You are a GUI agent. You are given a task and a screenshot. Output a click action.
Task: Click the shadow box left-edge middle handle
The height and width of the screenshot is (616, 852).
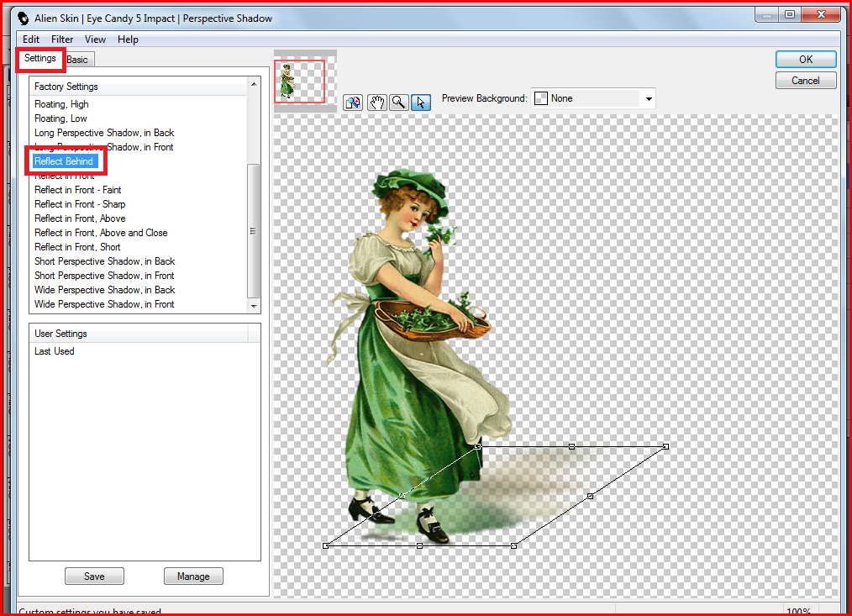pos(402,496)
